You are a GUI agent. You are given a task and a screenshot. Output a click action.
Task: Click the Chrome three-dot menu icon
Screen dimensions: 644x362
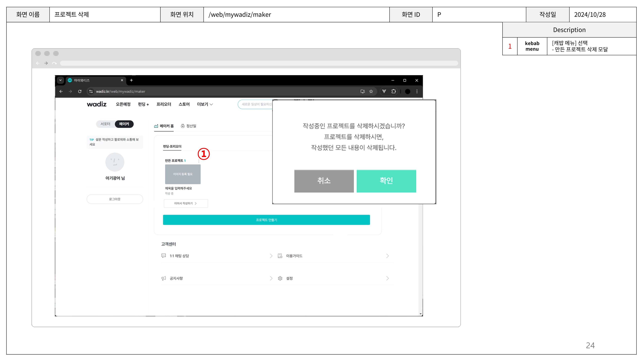tap(417, 91)
